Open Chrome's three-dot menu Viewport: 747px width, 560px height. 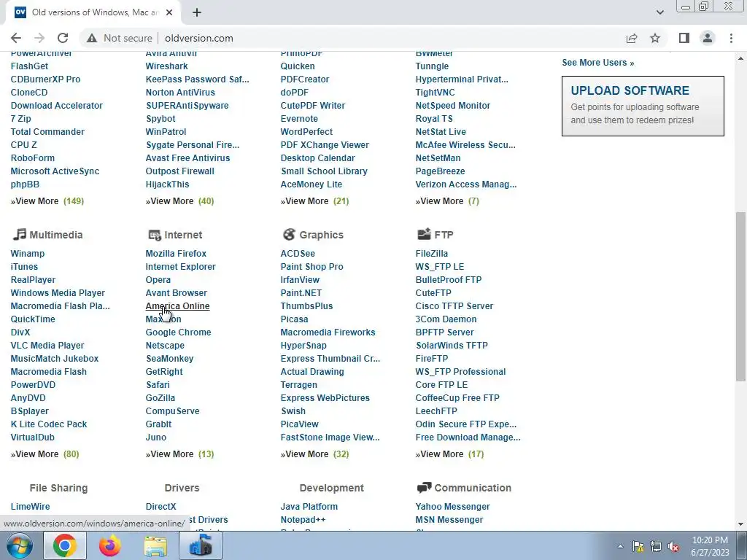[731, 38]
